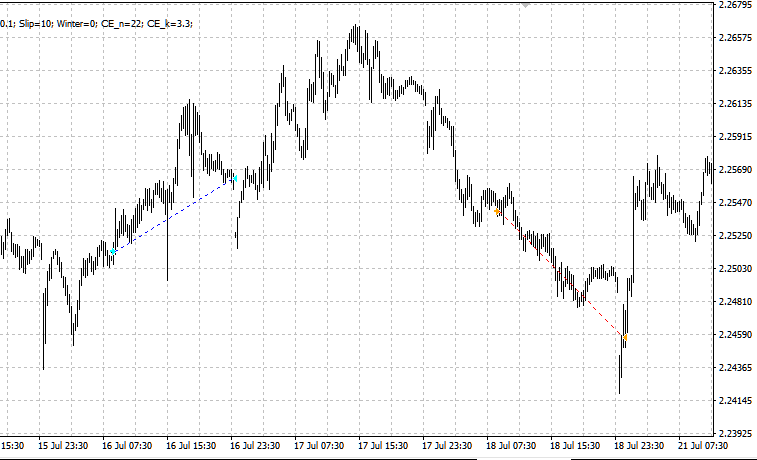Click the Slip=10 parameter text

point(36,23)
